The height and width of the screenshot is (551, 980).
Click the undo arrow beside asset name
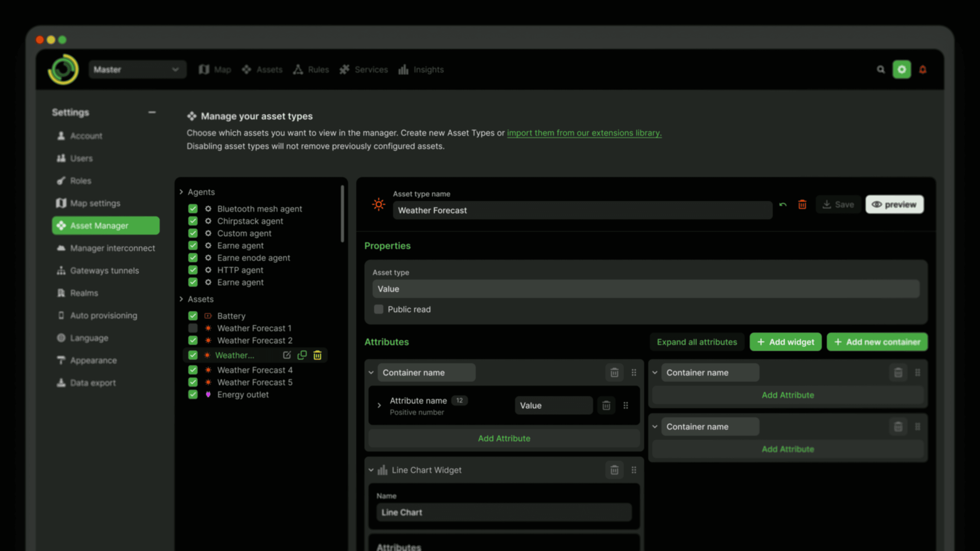pos(782,205)
